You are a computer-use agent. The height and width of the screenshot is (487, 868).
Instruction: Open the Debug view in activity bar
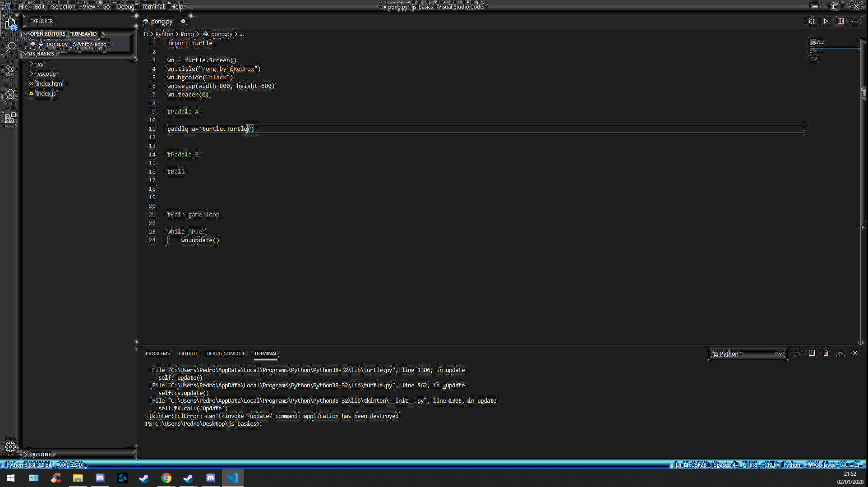10,94
